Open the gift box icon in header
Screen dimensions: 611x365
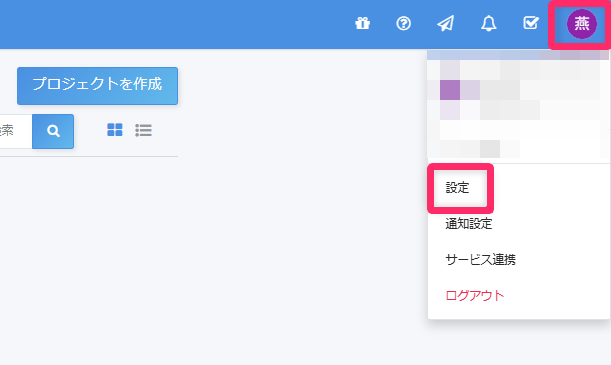click(x=362, y=23)
